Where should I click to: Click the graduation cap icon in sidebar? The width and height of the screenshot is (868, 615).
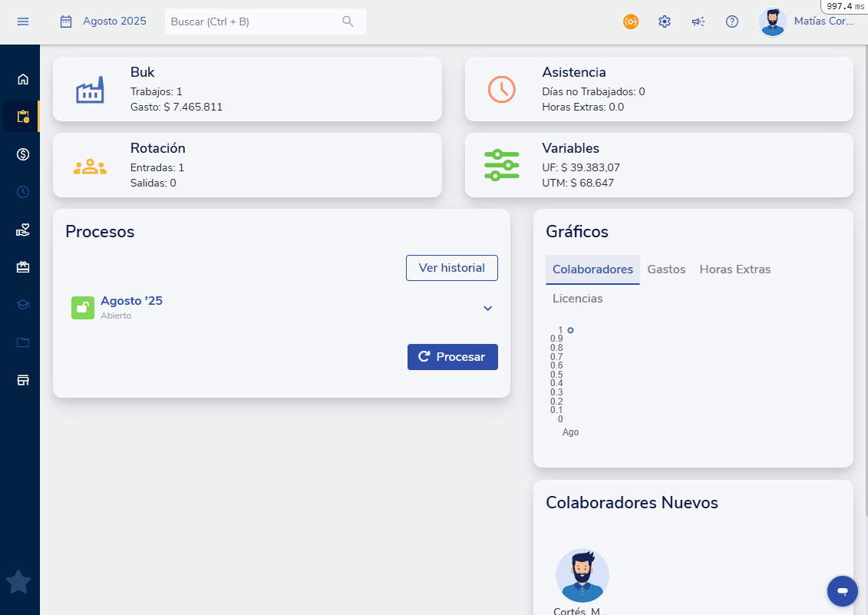click(23, 305)
